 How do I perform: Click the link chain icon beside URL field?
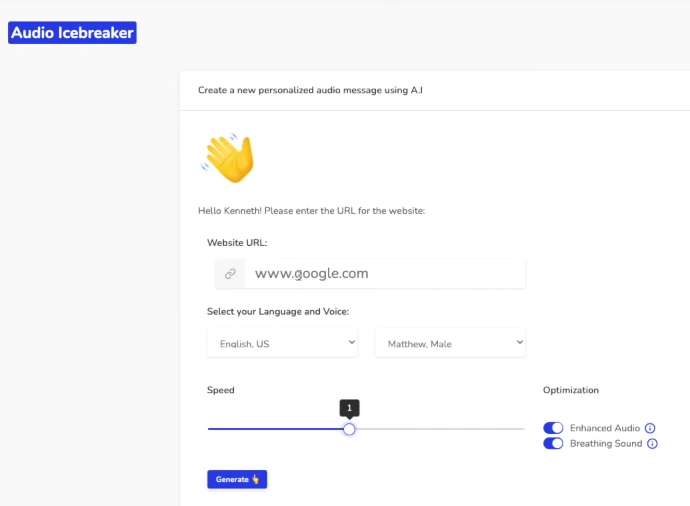[x=230, y=274]
